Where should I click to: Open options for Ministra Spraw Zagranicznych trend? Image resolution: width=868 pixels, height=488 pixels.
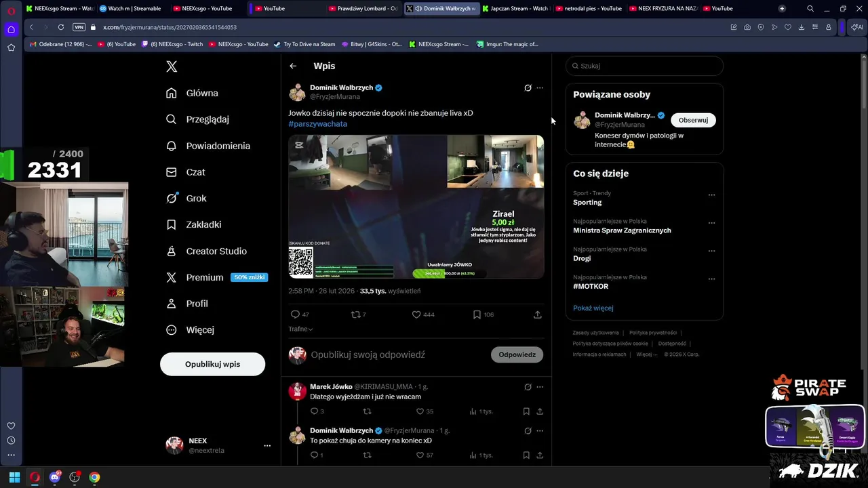click(711, 223)
